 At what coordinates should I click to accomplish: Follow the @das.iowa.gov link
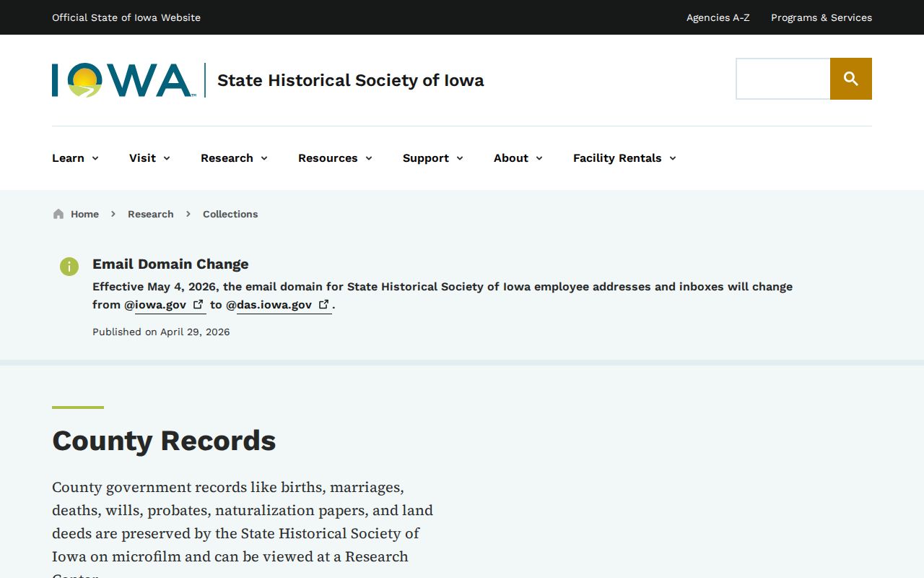point(284,305)
